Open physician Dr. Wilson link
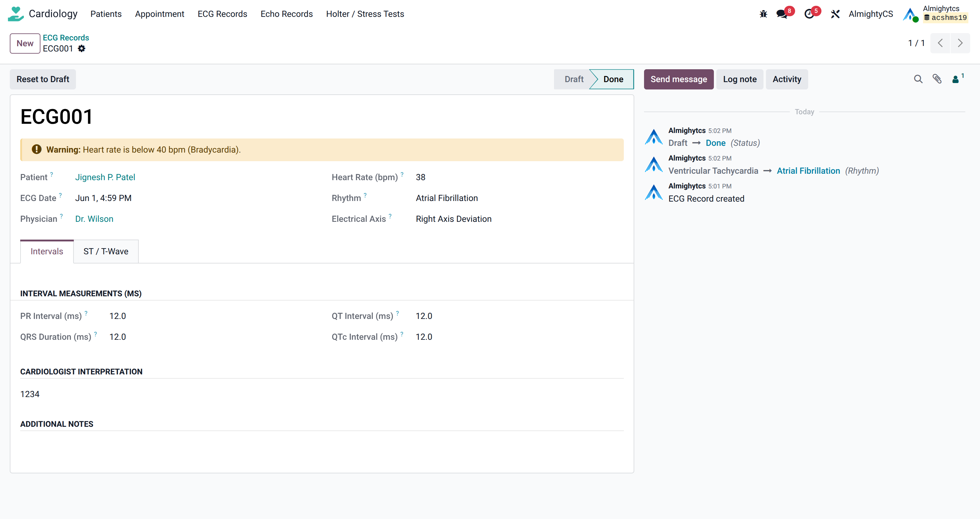This screenshot has width=980, height=519. click(94, 219)
